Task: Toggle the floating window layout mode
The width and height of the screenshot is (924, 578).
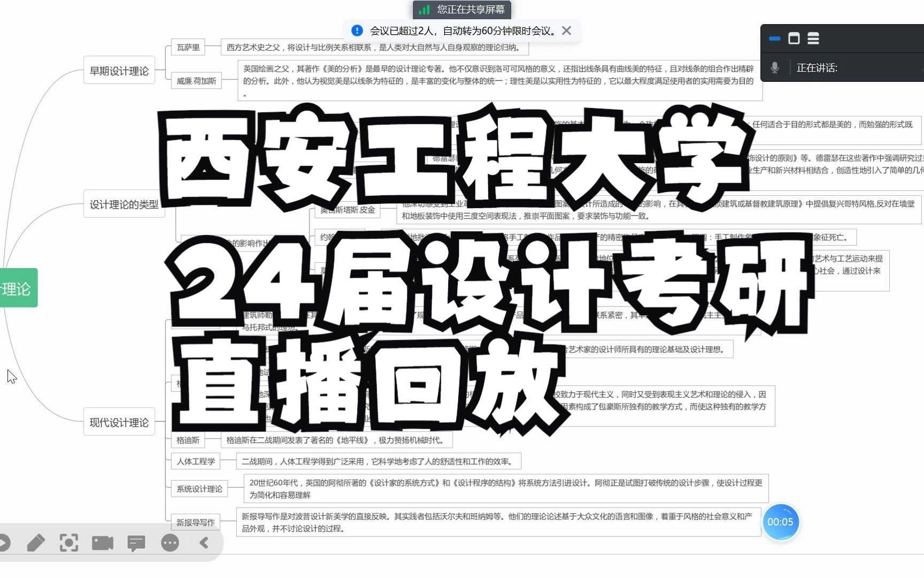Action: (x=795, y=39)
